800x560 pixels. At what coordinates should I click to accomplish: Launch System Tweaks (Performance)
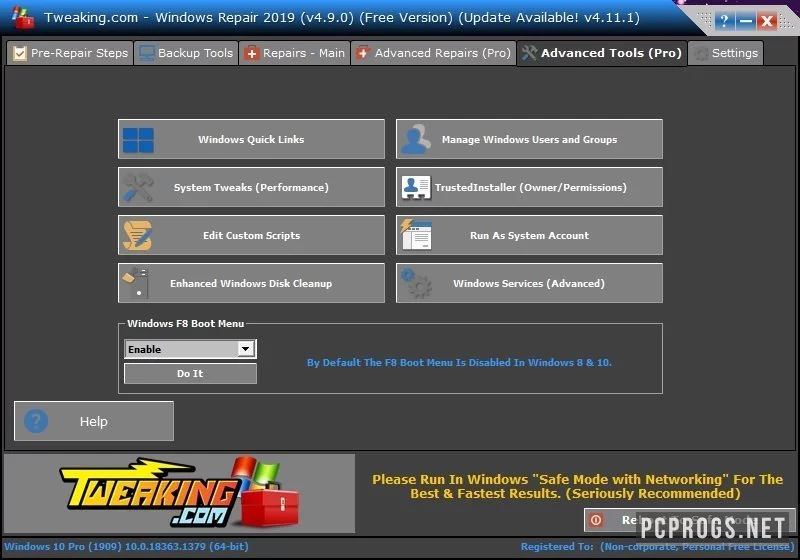coord(252,187)
